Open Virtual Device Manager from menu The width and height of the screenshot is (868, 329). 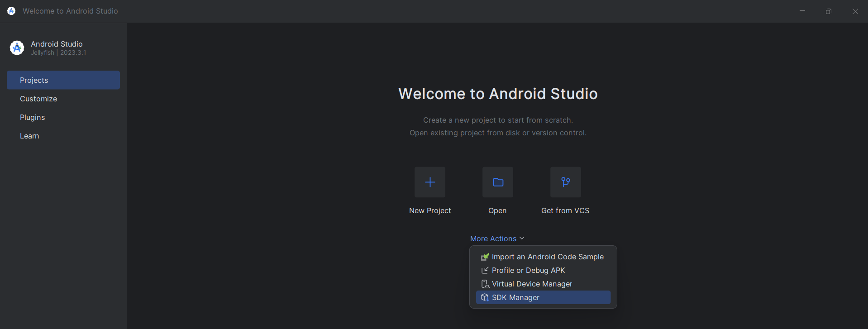(x=543, y=284)
